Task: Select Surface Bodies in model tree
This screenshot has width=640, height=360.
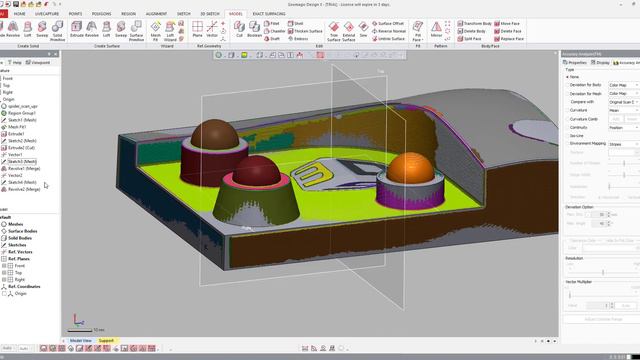Action: tap(22, 231)
